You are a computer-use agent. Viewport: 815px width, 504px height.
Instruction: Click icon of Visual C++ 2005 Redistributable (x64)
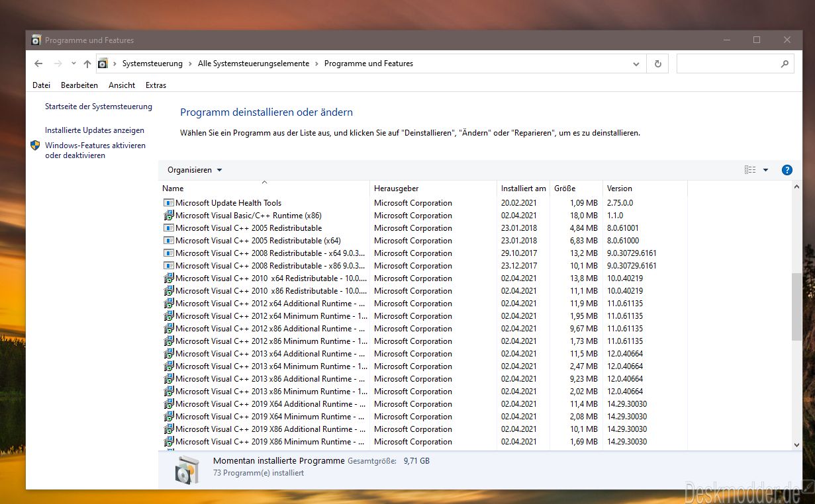pos(168,241)
